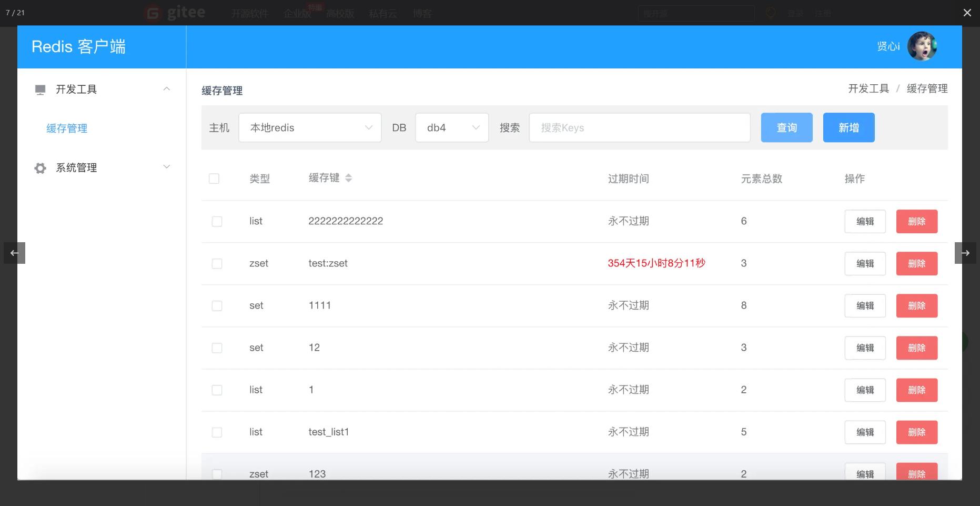Click the 贤心i user avatar
Screen dimensions: 980x506
point(922,46)
